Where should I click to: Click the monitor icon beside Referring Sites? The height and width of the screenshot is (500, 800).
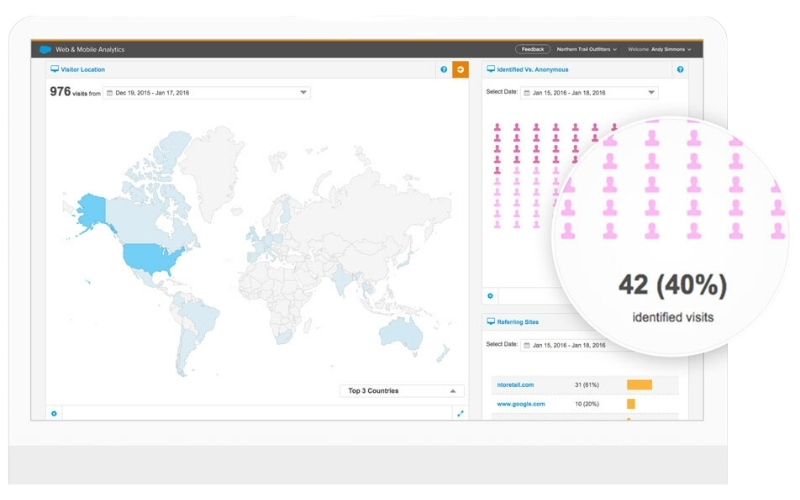[491, 322]
